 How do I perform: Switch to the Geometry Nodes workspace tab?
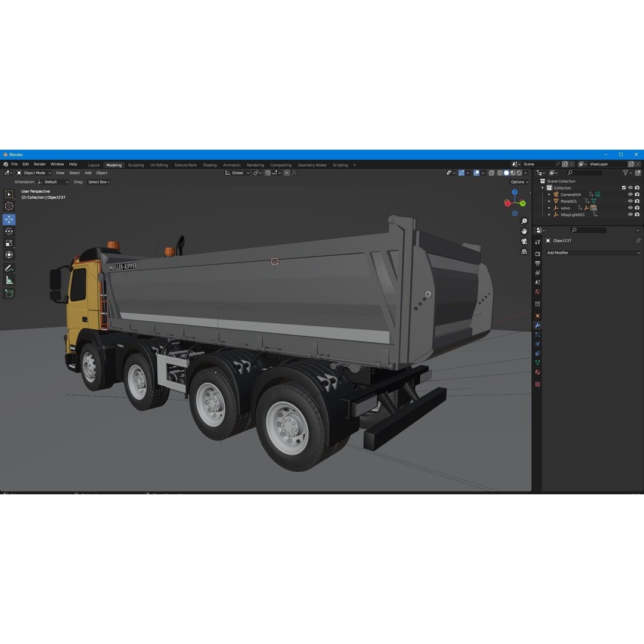pyautogui.click(x=312, y=165)
